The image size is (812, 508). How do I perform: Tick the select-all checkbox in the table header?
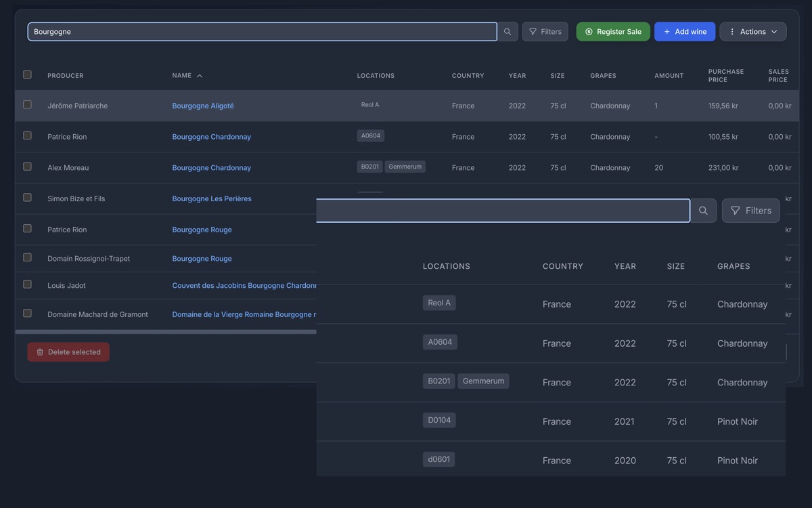pyautogui.click(x=27, y=75)
